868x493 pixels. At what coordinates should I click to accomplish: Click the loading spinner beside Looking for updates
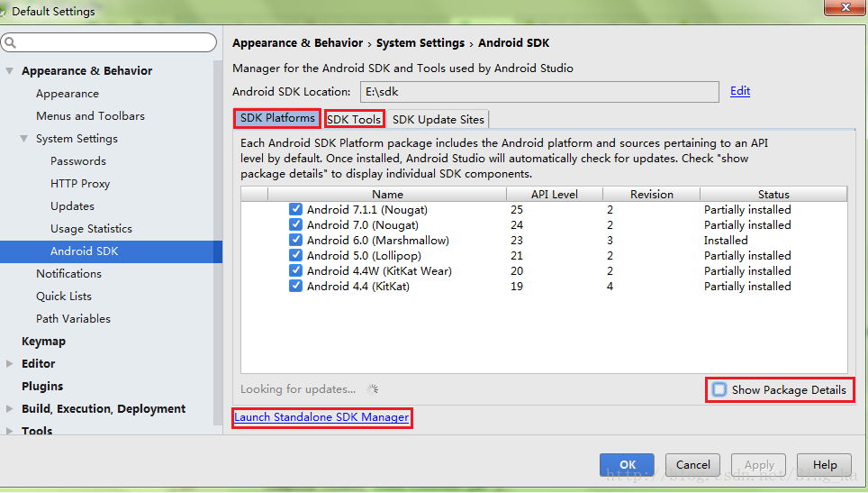[x=373, y=389]
